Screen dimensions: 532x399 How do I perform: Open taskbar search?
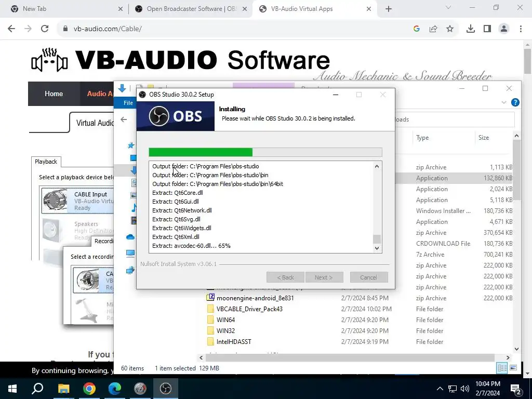37,389
